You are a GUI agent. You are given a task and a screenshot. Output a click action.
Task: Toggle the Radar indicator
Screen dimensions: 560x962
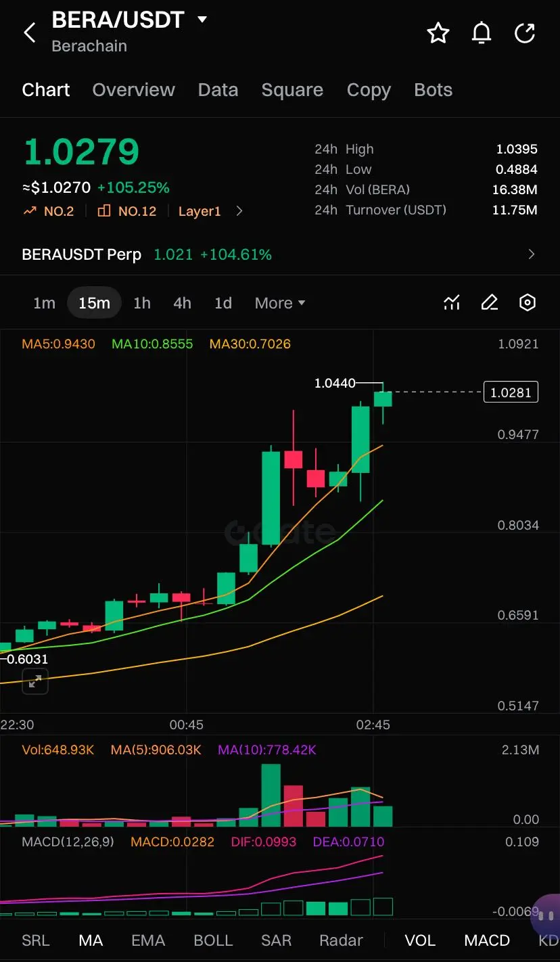[341, 940]
